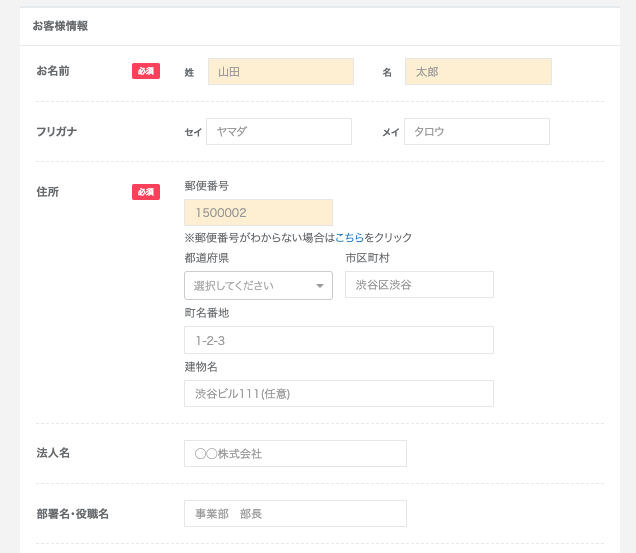Focus the セイ furigana field

[x=279, y=131]
